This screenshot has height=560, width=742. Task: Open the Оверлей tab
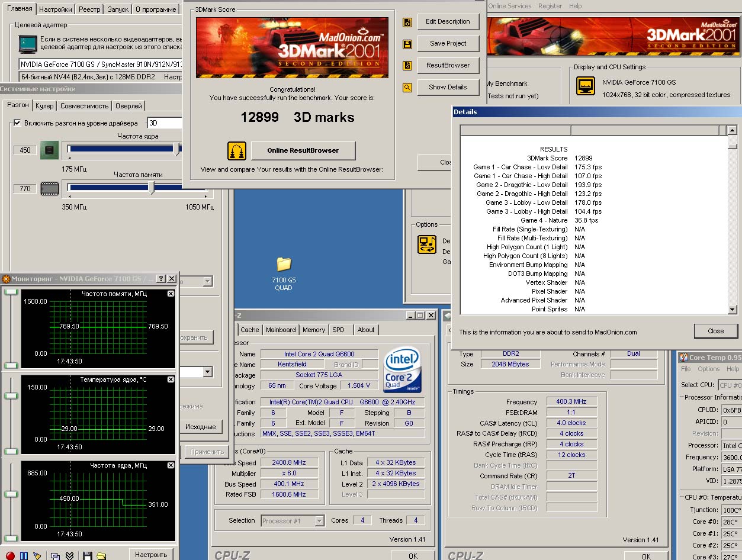point(129,106)
